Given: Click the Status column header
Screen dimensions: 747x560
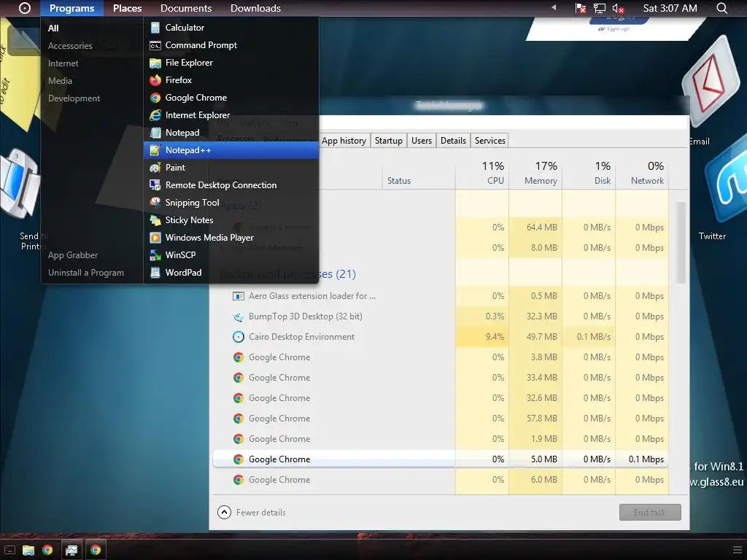Looking at the screenshot, I should [419, 173].
